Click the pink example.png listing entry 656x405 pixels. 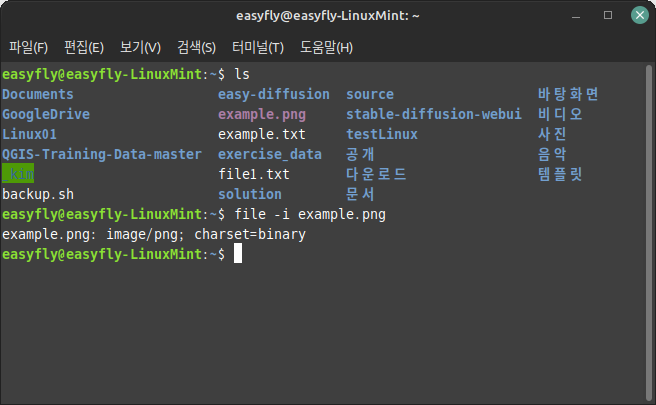pos(262,114)
